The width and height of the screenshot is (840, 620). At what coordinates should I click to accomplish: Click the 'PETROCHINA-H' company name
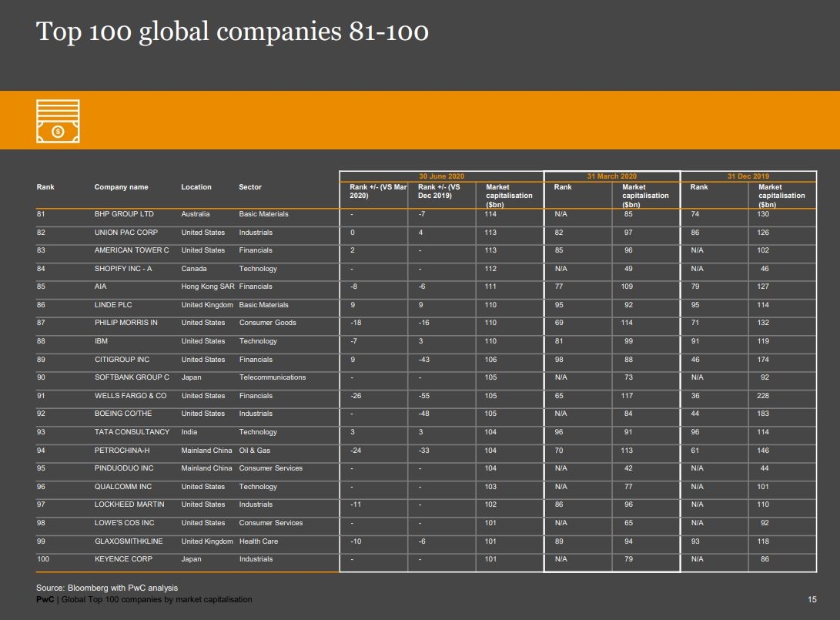tap(122, 450)
